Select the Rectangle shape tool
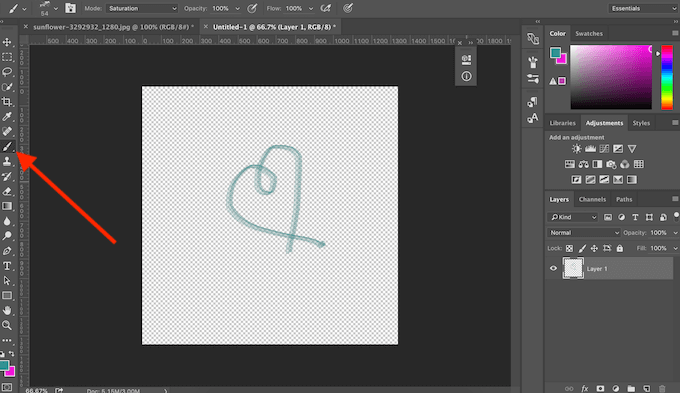Viewport: 680px width, 393px height. coord(7,295)
